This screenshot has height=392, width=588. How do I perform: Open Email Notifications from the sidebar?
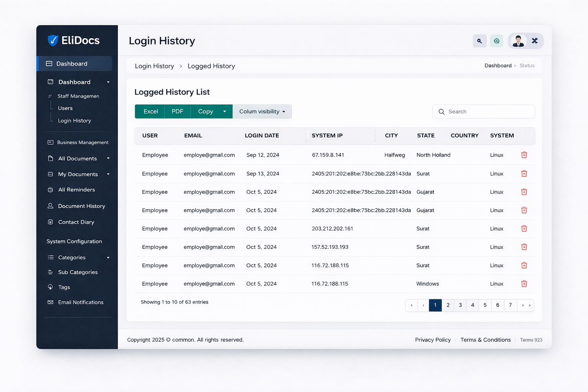pos(80,302)
